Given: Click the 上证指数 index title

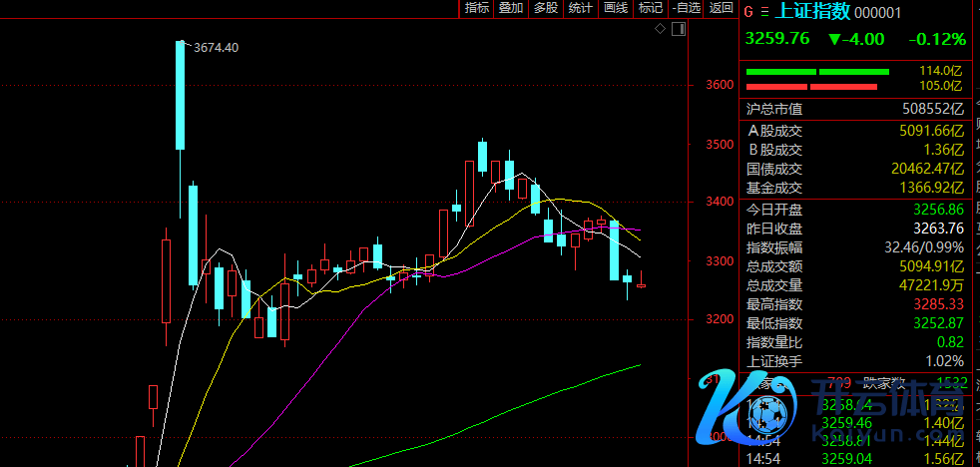Looking at the screenshot, I should (812, 12).
